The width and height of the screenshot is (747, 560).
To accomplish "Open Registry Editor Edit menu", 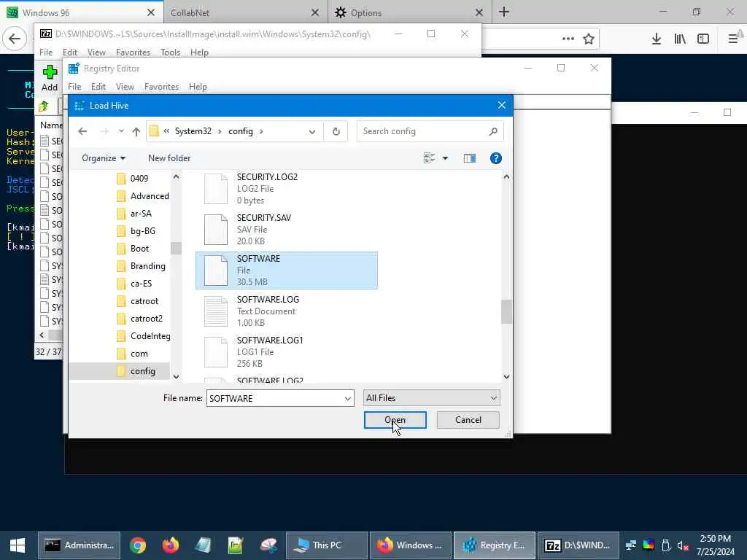I will tap(98, 87).
